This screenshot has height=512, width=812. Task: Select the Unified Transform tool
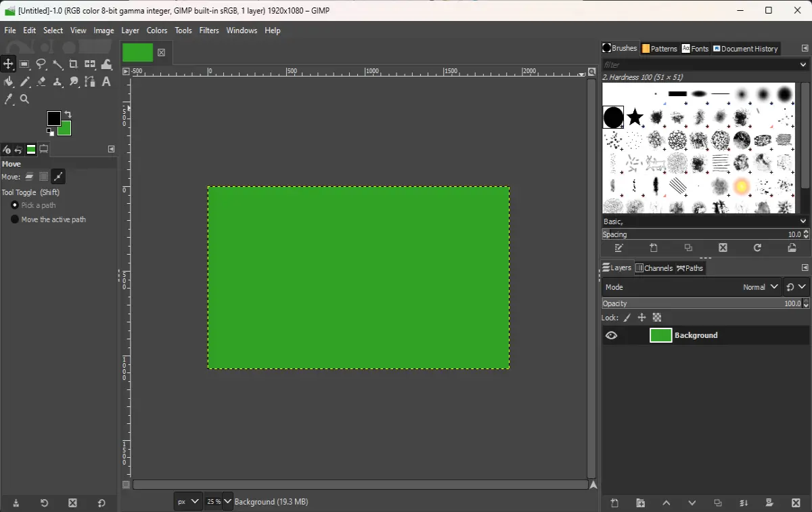(90, 64)
